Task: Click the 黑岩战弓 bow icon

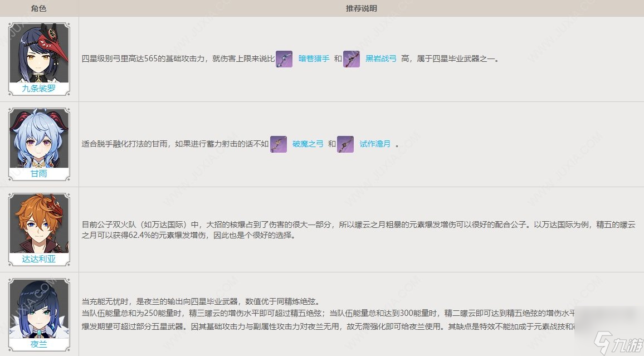Action: click(x=351, y=59)
